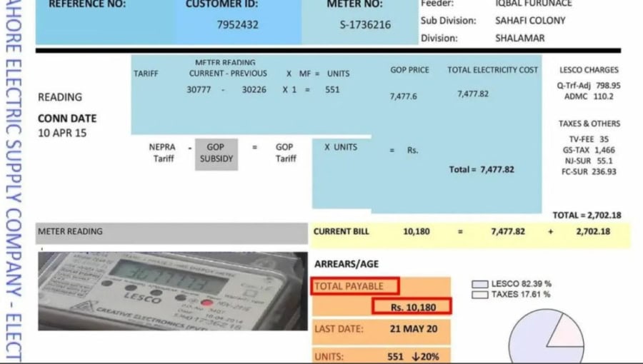643x364 pixels.
Task: Click the LESCO CHARGES heading
Action: [589, 70]
